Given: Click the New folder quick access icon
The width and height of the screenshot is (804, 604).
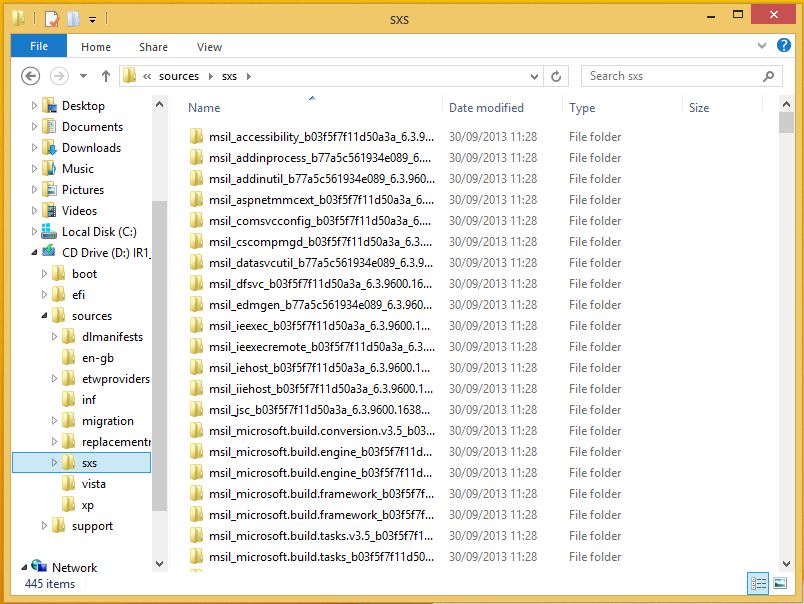Looking at the screenshot, I should click(73, 19).
